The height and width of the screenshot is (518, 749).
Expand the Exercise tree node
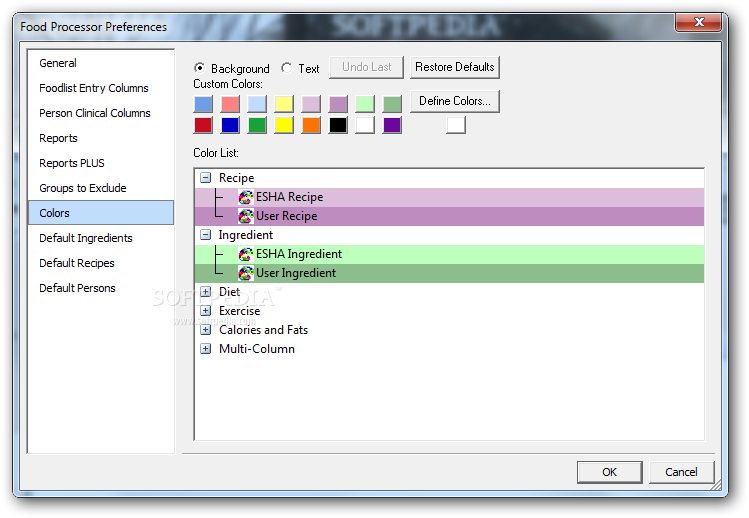coord(205,311)
